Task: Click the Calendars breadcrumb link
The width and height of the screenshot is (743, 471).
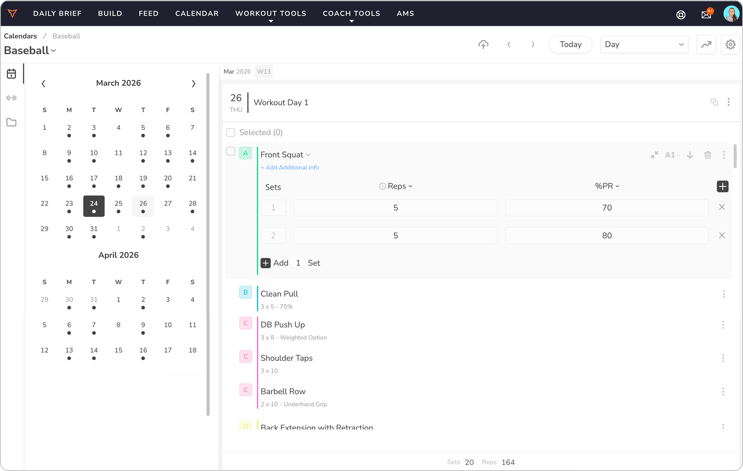Action: pos(20,36)
